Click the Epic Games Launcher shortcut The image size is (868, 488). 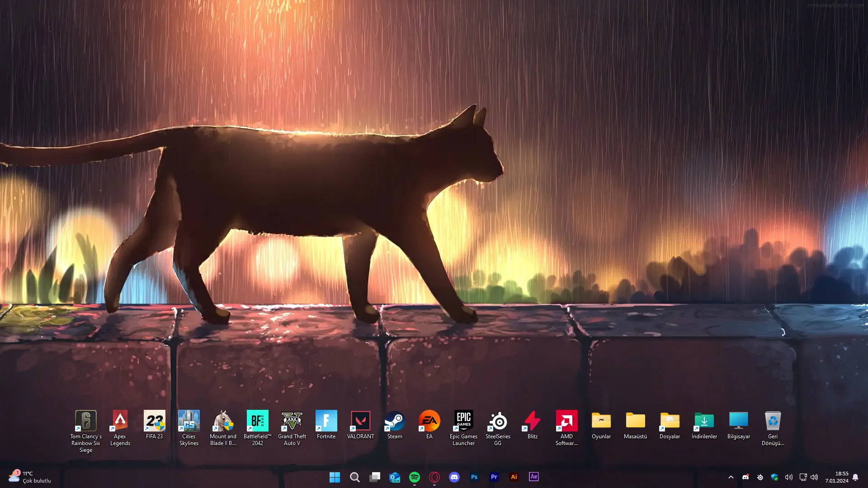click(464, 427)
